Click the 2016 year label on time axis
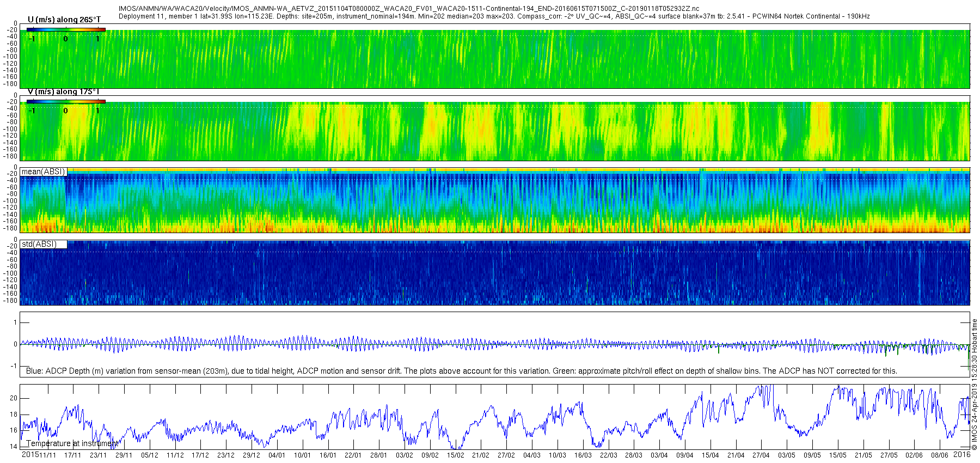The height and width of the screenshot is (463, 980). [x=962, y=455]
